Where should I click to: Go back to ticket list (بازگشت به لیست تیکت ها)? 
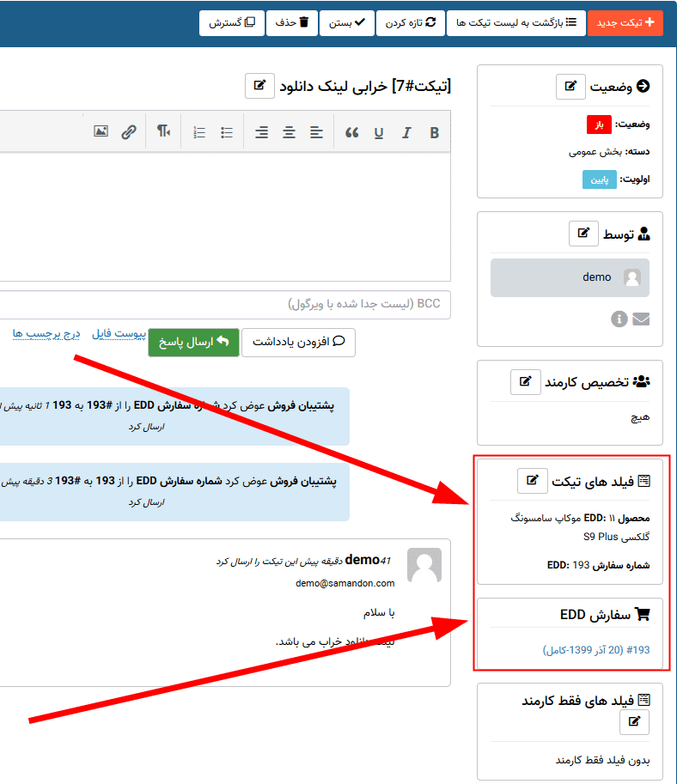(515, 23)
